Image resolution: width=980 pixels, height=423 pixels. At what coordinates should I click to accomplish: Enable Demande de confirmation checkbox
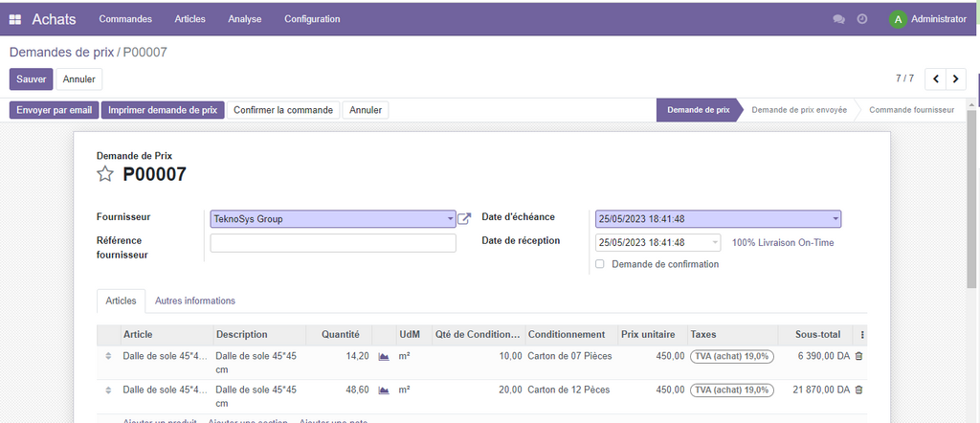(600, 264)
